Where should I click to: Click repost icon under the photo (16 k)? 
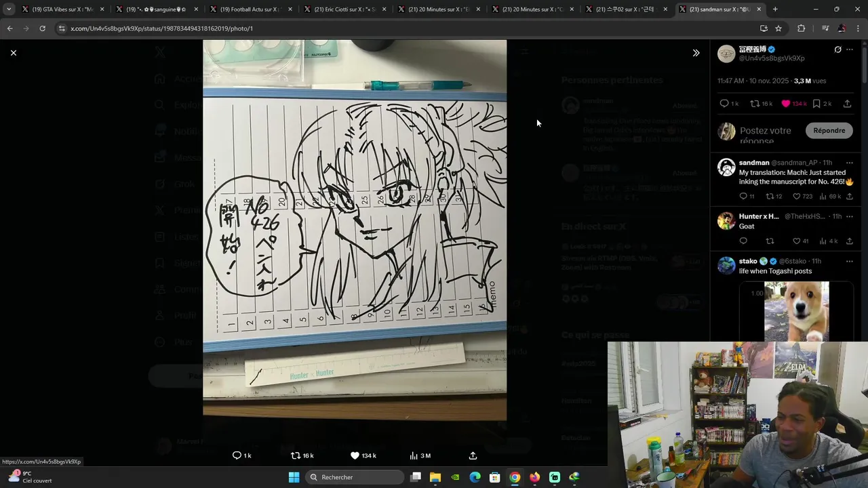coord(295,455)
